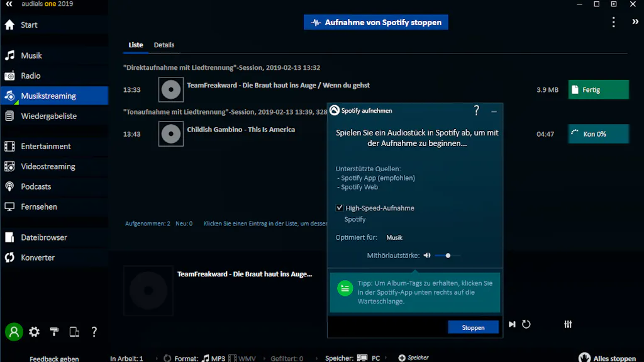The image size is (644, 362).
Task: Open Optimiert für Musik dropdown
Action: 394,237
